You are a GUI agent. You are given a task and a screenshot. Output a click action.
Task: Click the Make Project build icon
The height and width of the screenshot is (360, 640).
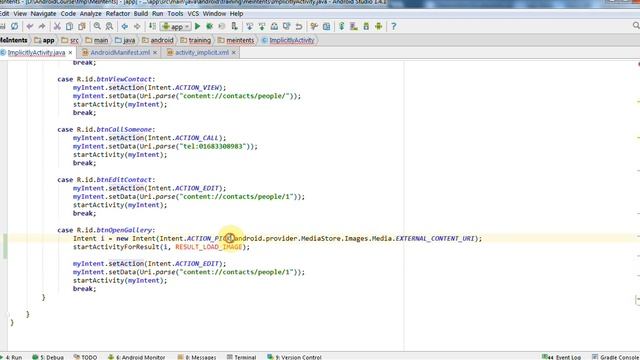point(152,27)
